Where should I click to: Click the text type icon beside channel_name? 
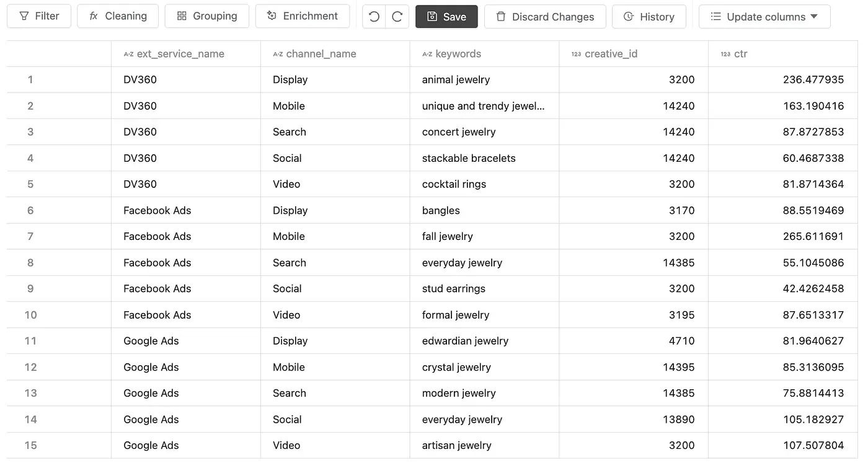[278, 54]
